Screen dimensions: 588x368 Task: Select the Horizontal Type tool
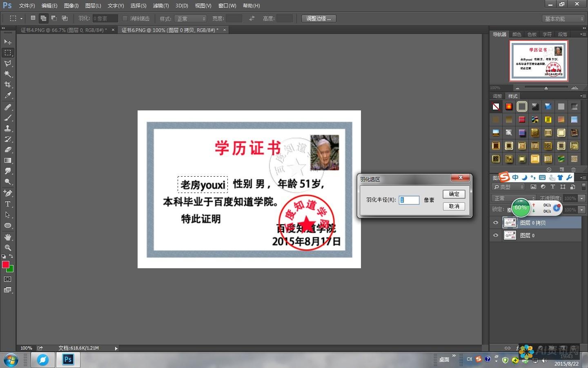(8, 204)
